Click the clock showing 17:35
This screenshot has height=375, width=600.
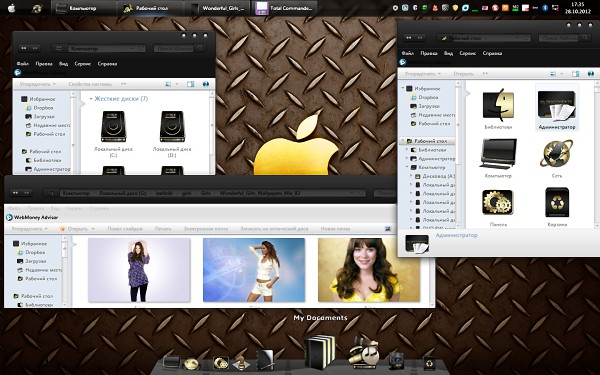click(577, 8)
